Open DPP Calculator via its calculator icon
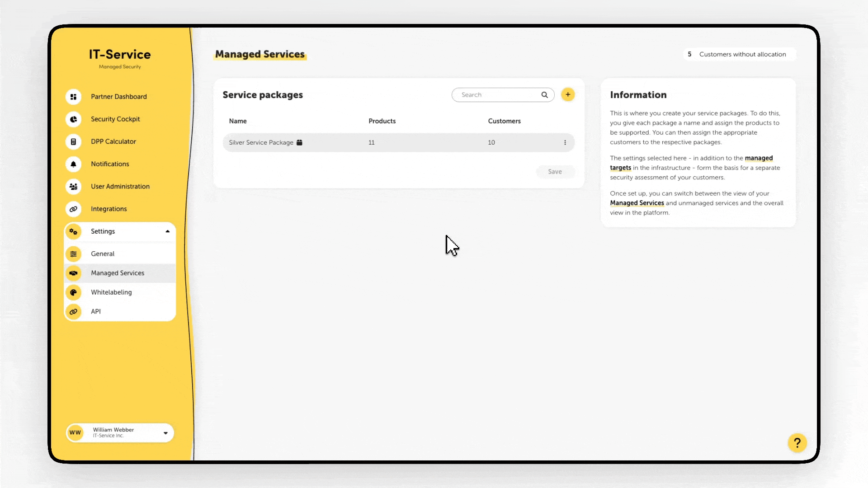The image size is (868, 488). click(73, 142)
